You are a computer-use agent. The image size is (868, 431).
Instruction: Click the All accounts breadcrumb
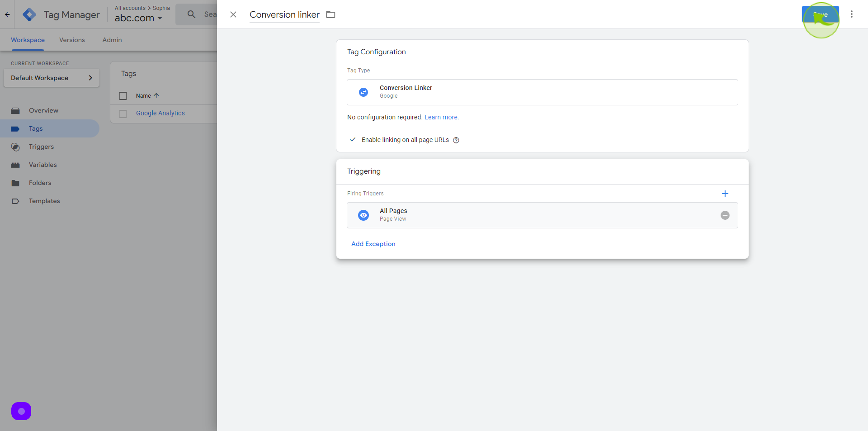tap(130, 8)
